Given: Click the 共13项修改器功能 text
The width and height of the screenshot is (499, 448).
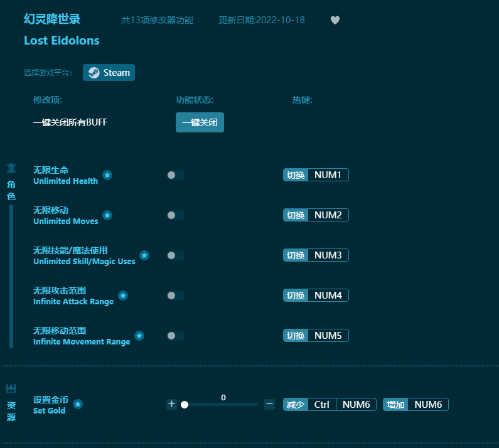Looking at the screenshot, I should [x=157, y=20].
